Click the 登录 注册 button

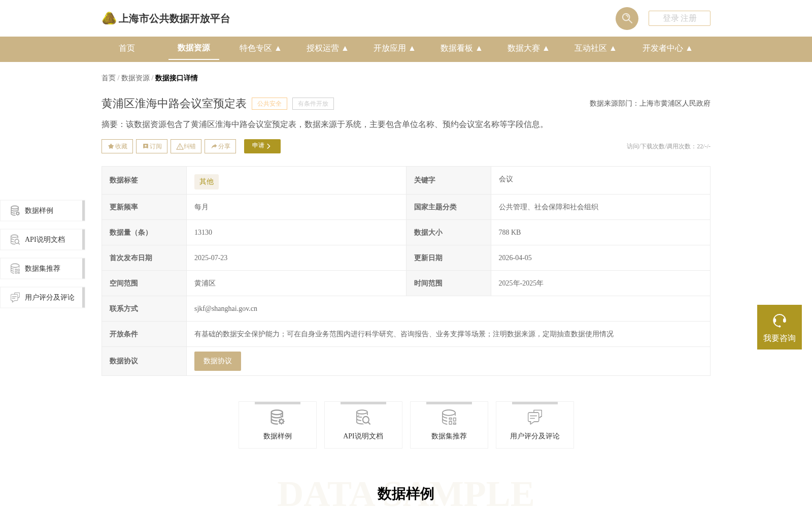click(680, 18)
